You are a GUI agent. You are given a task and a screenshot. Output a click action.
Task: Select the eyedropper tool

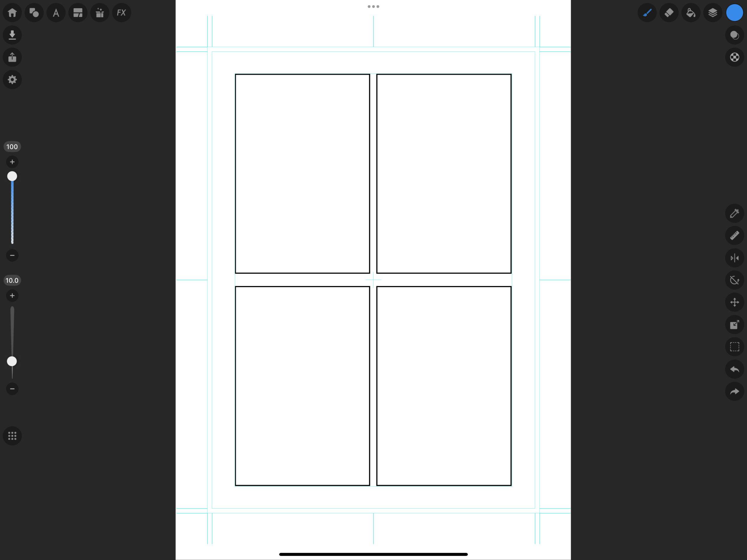pos(734,213)
